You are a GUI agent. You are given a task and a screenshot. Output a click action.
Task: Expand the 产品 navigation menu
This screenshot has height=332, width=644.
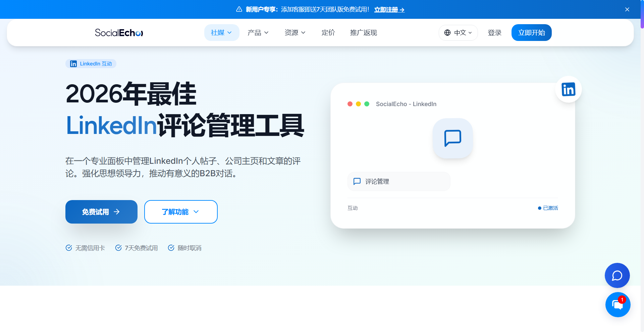[258, 33]
